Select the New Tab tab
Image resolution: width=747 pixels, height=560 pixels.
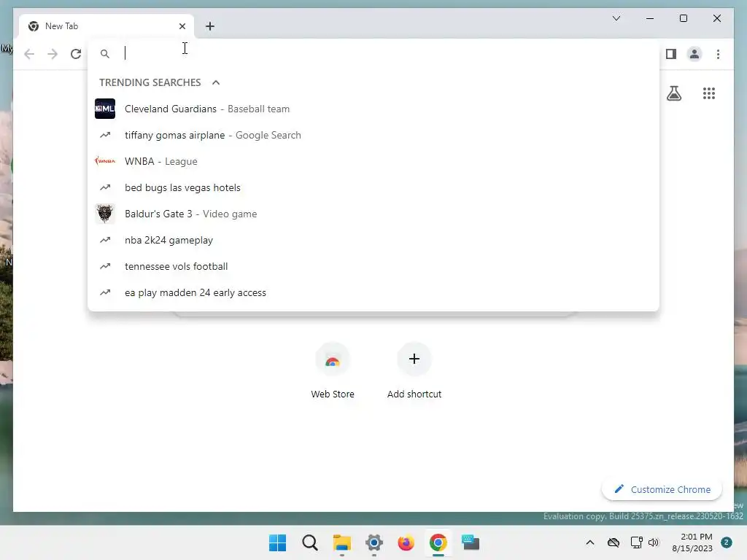pyautogui.click(x=107, y=26)
